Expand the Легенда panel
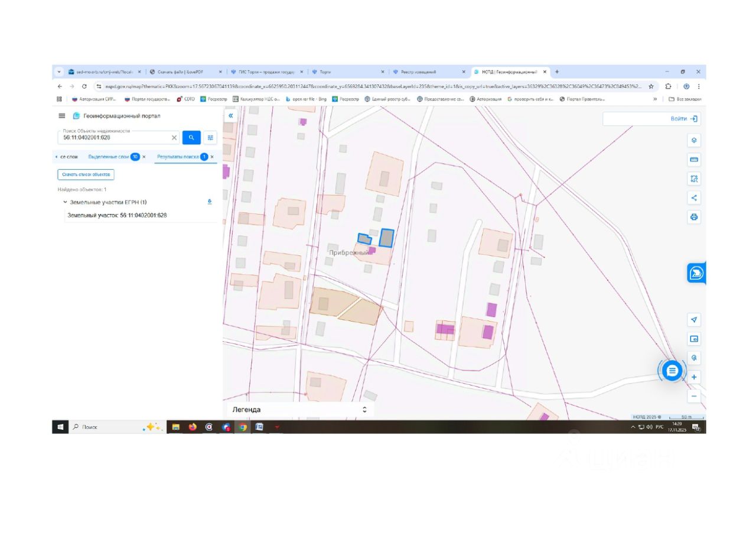The image size is (756, 535). pyautogui.click(x=364, y=410)
